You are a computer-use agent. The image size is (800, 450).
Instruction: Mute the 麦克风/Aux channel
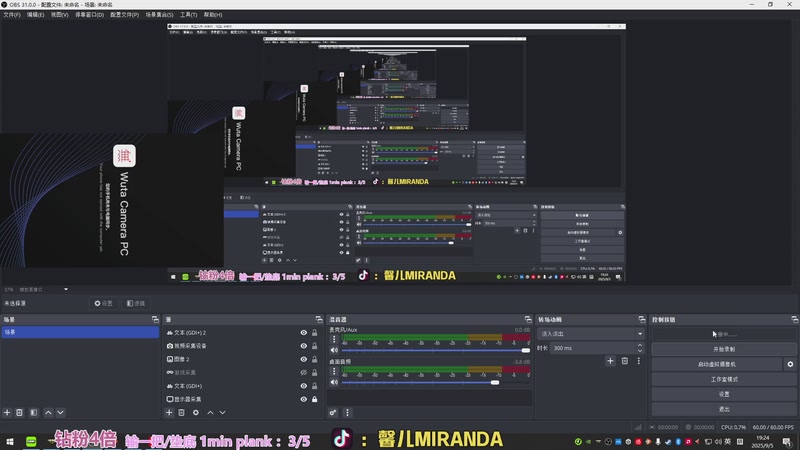click(334, 350)
